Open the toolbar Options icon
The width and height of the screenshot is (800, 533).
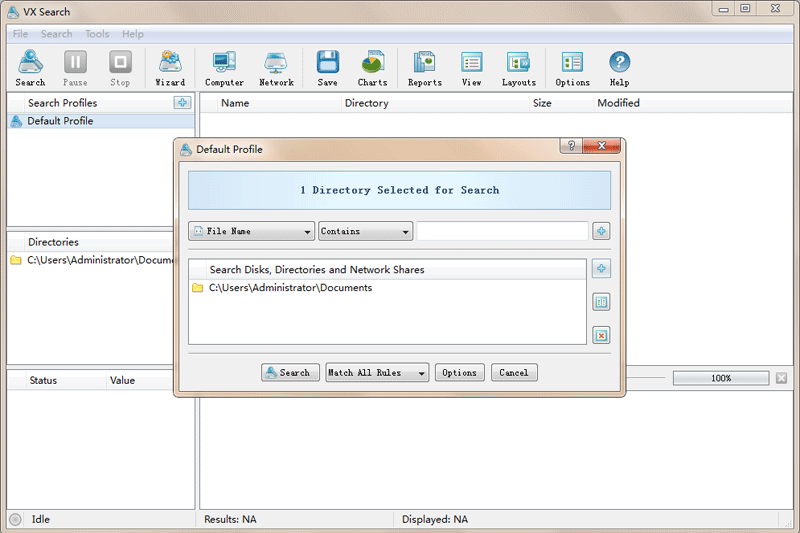tap(572, 68)
